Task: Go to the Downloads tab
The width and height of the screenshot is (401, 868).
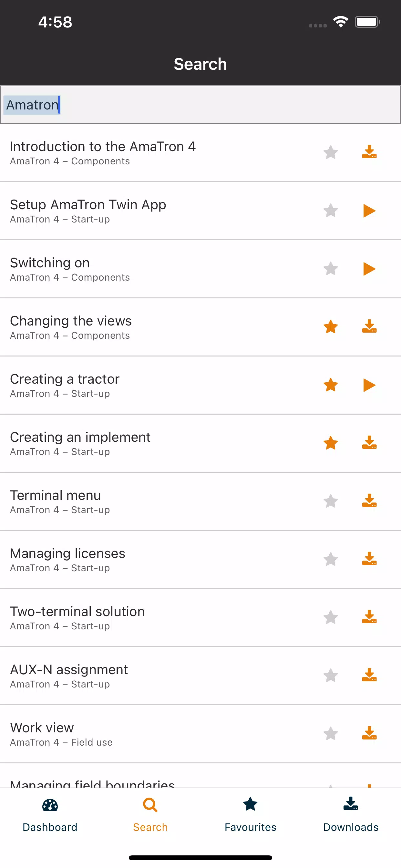Action: click(350, 814)
